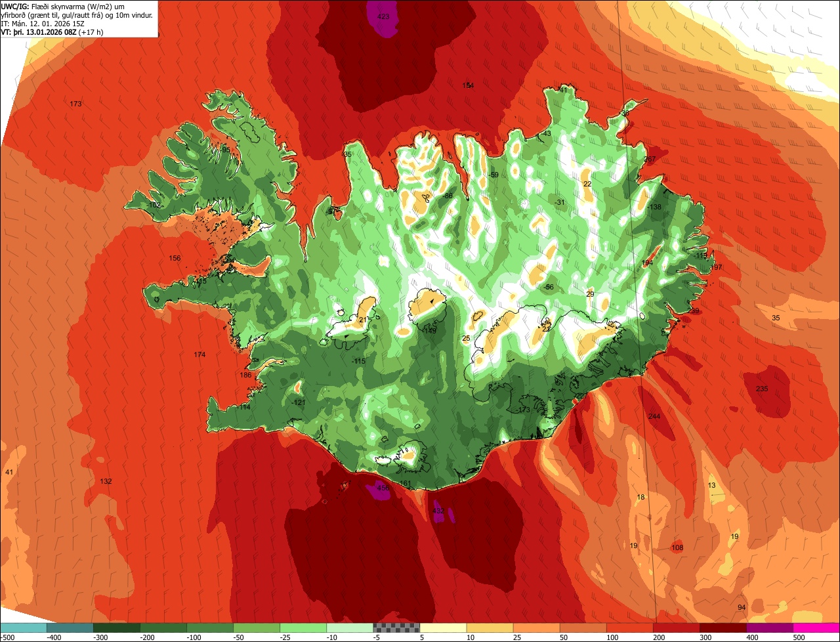This screenshot has height=642, width=840.
Task: Pick the -50 to -25 green legend swatch
Action: point(256,628)
